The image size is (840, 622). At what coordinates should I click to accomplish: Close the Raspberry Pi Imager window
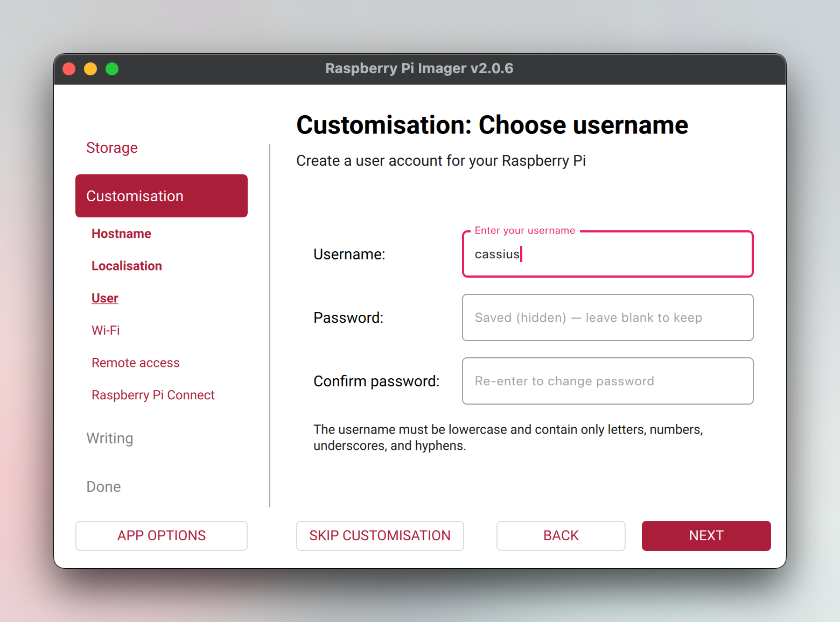click(69, 69)
